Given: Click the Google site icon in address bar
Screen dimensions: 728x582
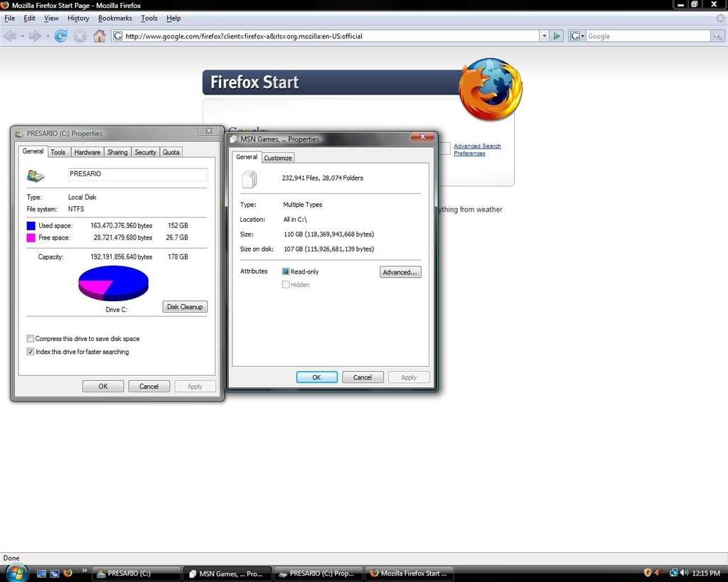Looking at the screenshot, I should coord(117,36).
